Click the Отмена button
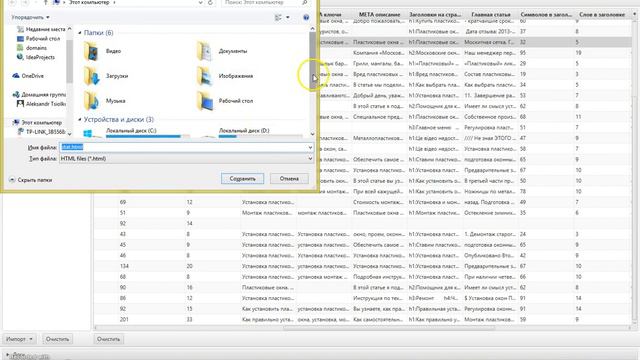Image resolution: width=640 pixels, height=360 pixels. (x=289, y=179)
